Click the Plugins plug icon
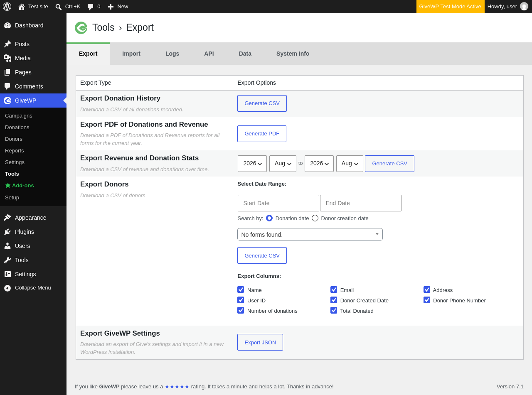 tap(7, 232)
